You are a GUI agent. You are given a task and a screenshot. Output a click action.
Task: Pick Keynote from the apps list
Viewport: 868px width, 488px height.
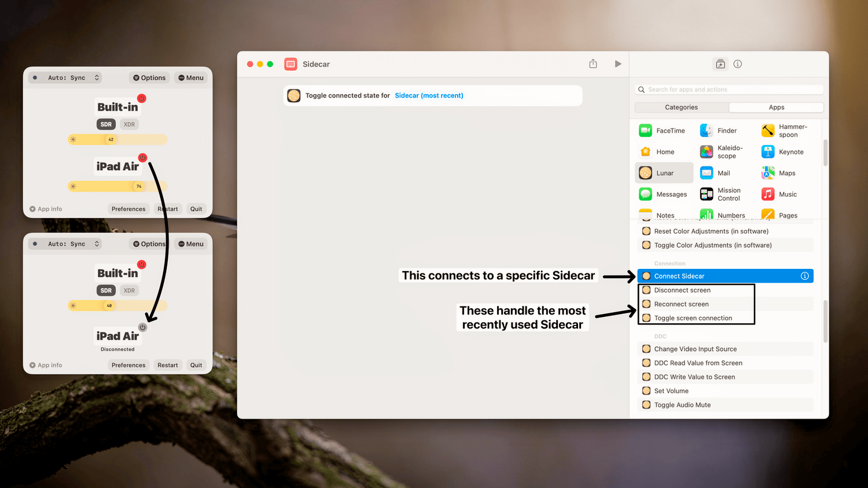click(783, 152)
